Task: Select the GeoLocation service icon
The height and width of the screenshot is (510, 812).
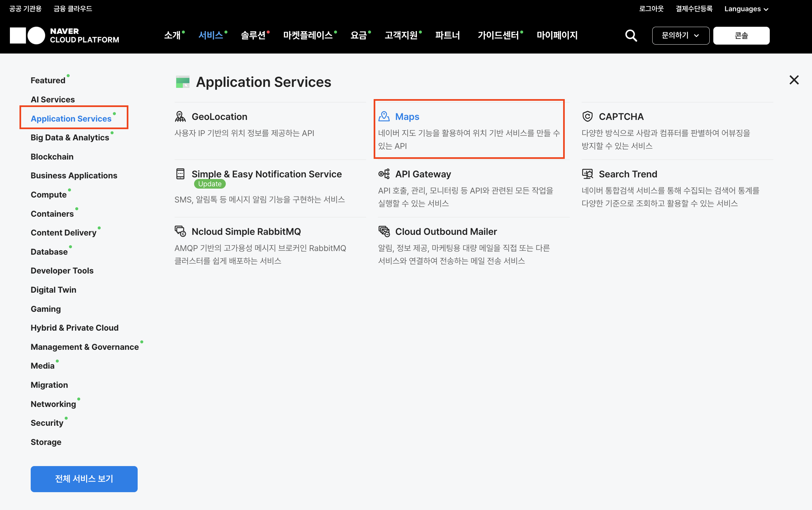Action: [x=180, y=116]
